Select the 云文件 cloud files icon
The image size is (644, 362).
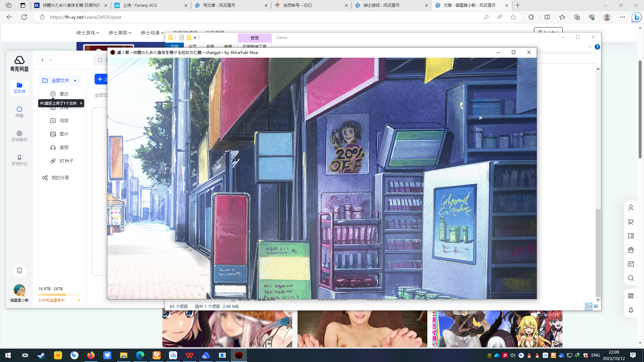(x=19, y=88)
